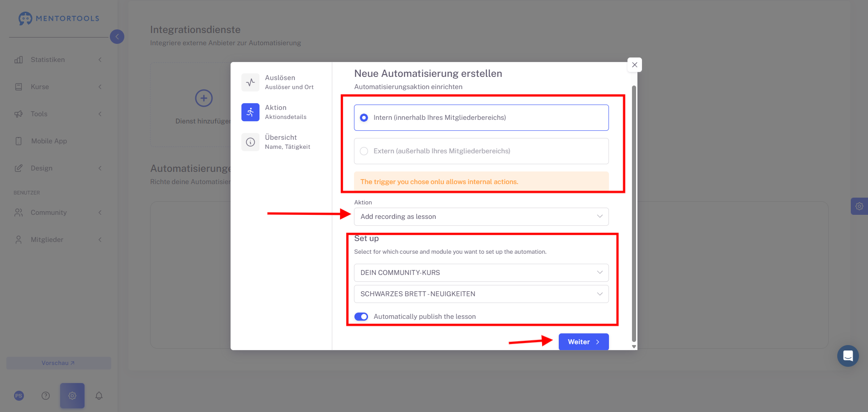Expand the Community menu chevron

[x=100, y=213]
